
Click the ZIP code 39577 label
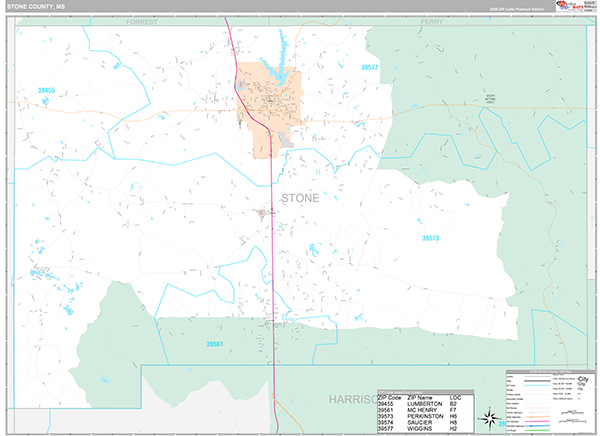pos(369,67)
